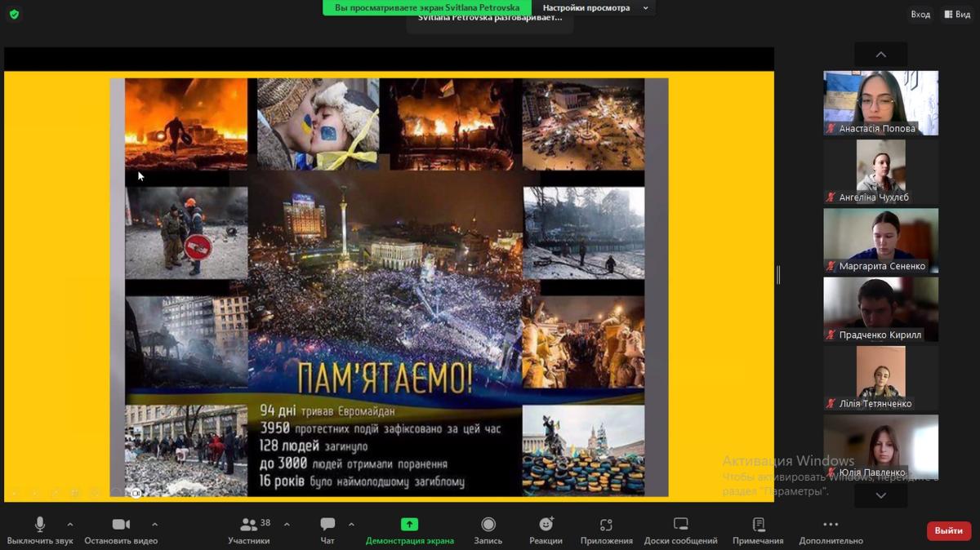Click the Вход sign-in button
The image size is (980, 550).
click(x=920, y=14)
